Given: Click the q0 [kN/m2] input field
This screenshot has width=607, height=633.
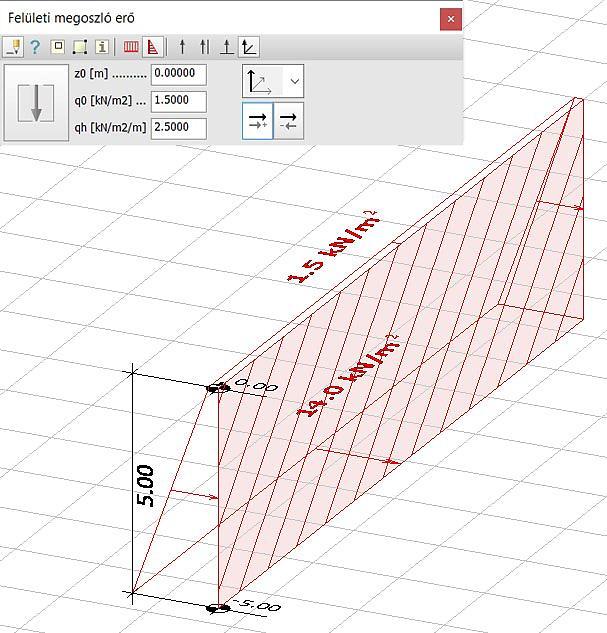Looking at the screenshot, I should tap(179, 101).
